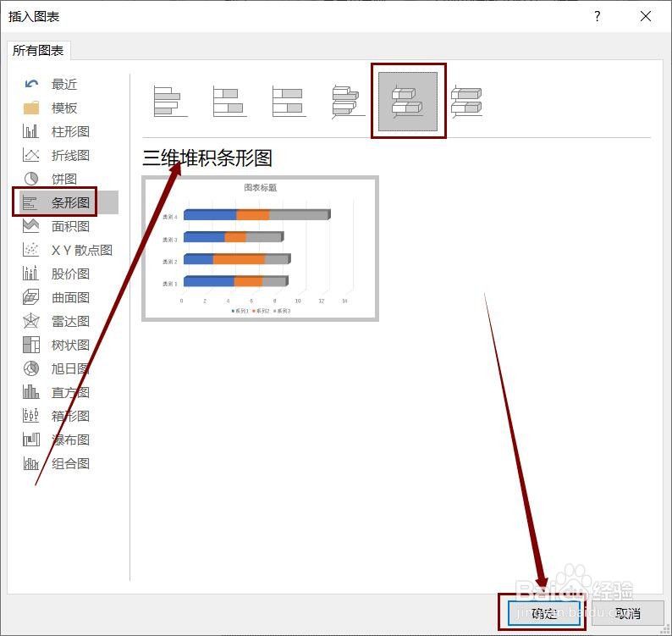Choose 柱形图 category label
Image resolution: width=672 pixels, height=636 pixels.
coord(71,131)
